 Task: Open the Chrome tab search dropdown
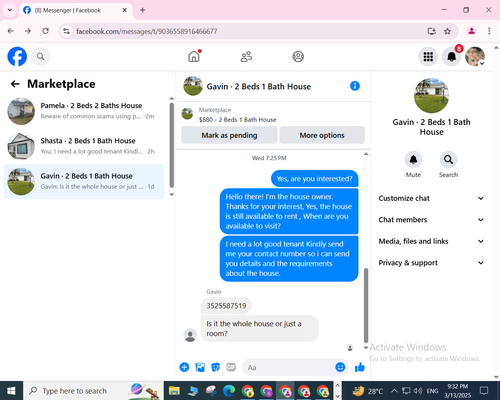[x=10, y=10]
